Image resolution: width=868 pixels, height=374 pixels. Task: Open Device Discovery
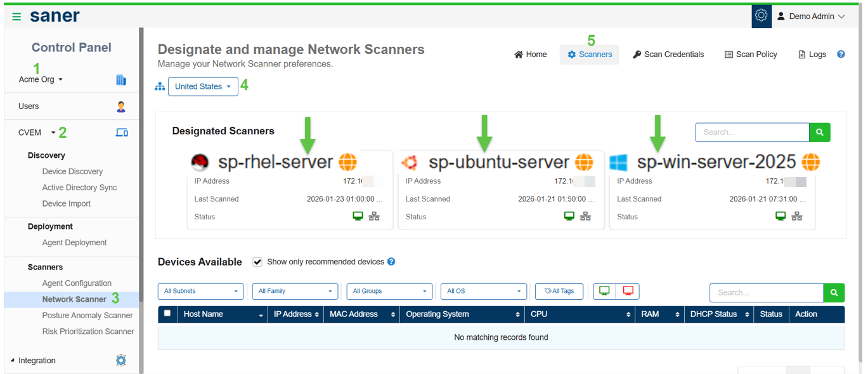(x=72, y=171)
